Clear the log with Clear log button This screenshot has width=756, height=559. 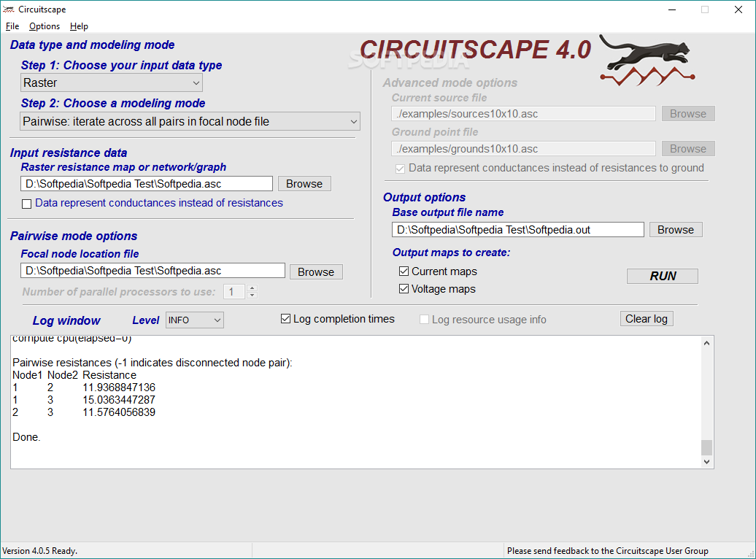coord(646,319)
